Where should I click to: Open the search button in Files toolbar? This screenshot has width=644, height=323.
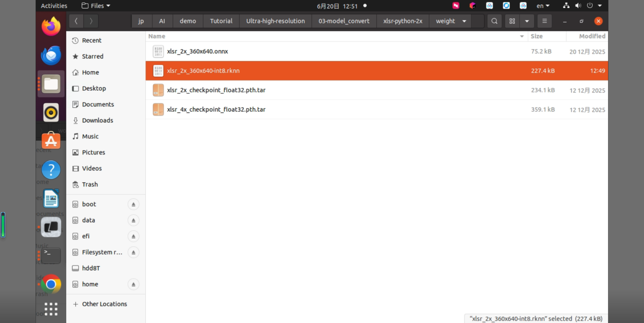pos(494,21)
